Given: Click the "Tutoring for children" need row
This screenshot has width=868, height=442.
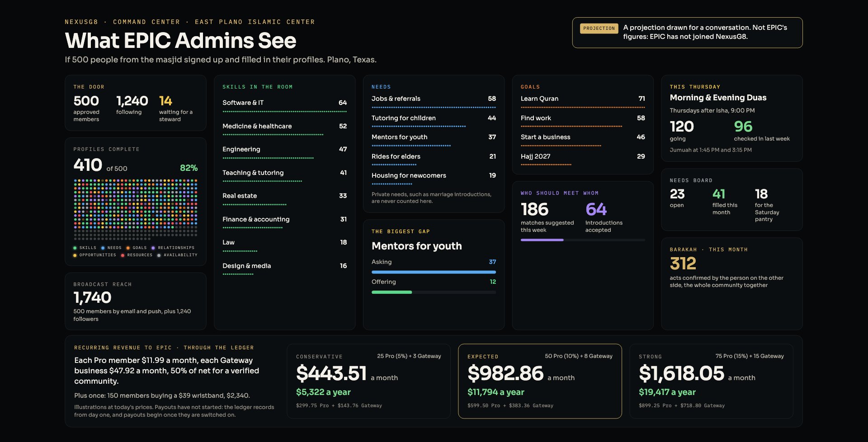Looking at the screenshot, I should 434,121.
